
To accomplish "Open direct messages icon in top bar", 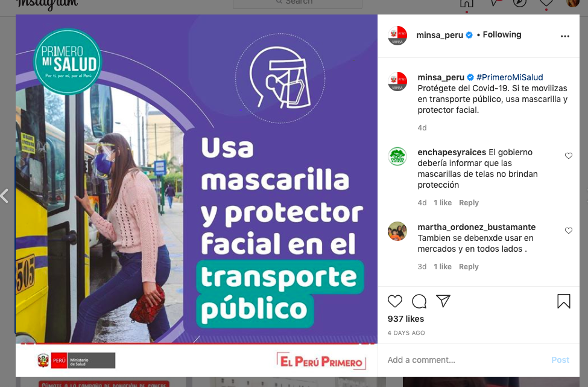I will click(495, 3).
